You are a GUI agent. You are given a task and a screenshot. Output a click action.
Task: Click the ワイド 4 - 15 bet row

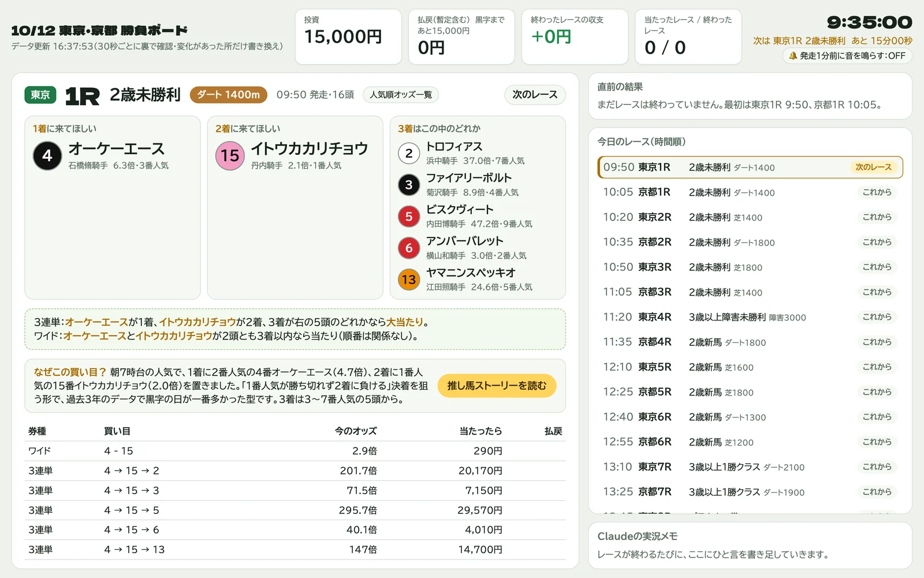pos(295,451)
